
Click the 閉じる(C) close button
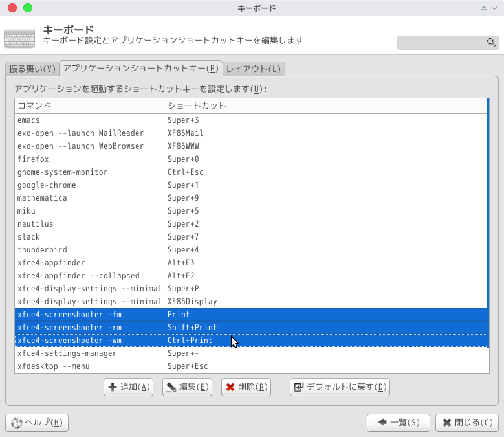tap(466, 422)
